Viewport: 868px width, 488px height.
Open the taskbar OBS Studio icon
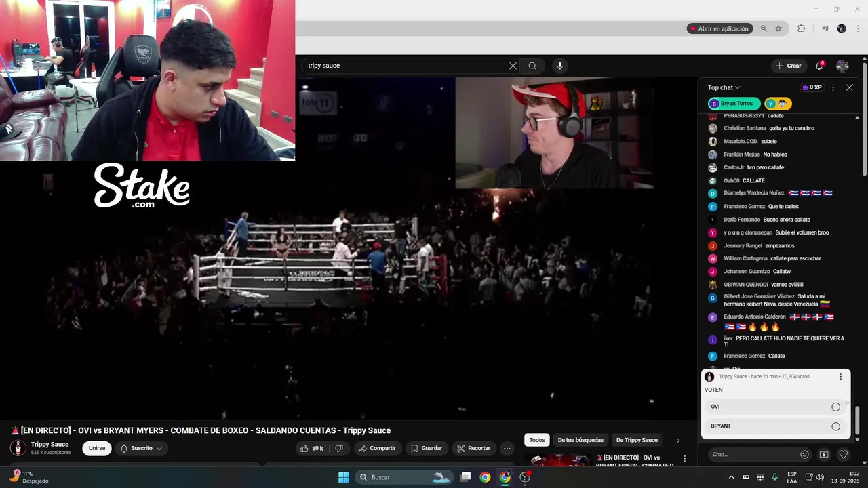pyautogui.click(x=524, y=477)
